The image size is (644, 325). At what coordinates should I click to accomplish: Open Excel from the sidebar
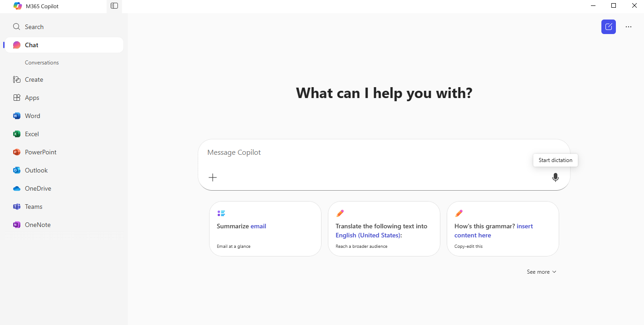[32, 134]
